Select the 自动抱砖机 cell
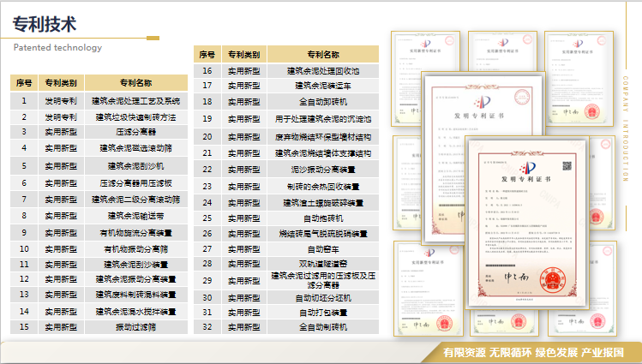642x364 pixels. tap(323, 218)
